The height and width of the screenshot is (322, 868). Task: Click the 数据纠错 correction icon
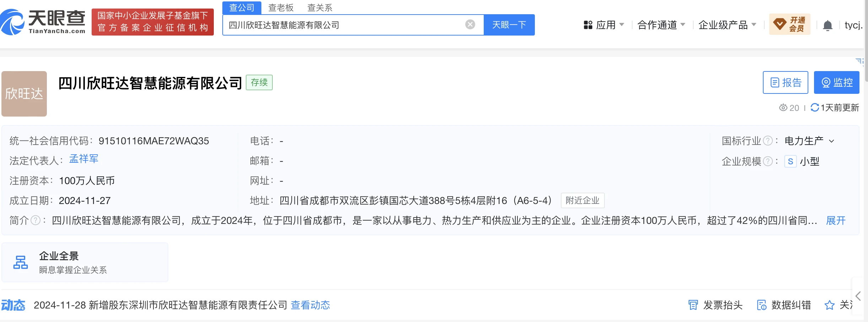pos(761,305)
